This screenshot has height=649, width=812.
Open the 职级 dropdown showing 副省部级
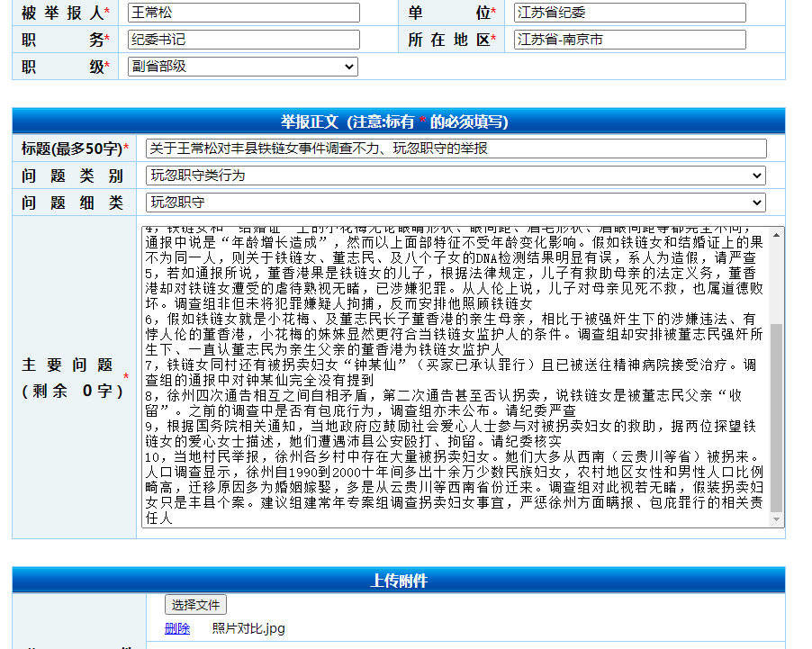pyautogui.click(x=243, y=67)
